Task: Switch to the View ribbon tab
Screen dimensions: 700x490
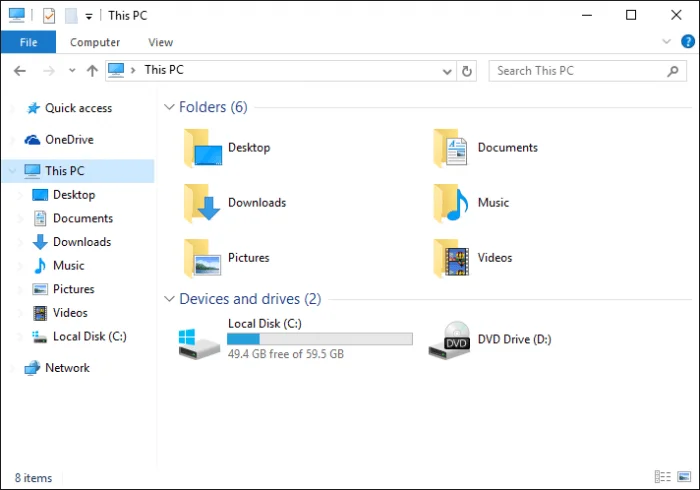Action: point(160,42)
